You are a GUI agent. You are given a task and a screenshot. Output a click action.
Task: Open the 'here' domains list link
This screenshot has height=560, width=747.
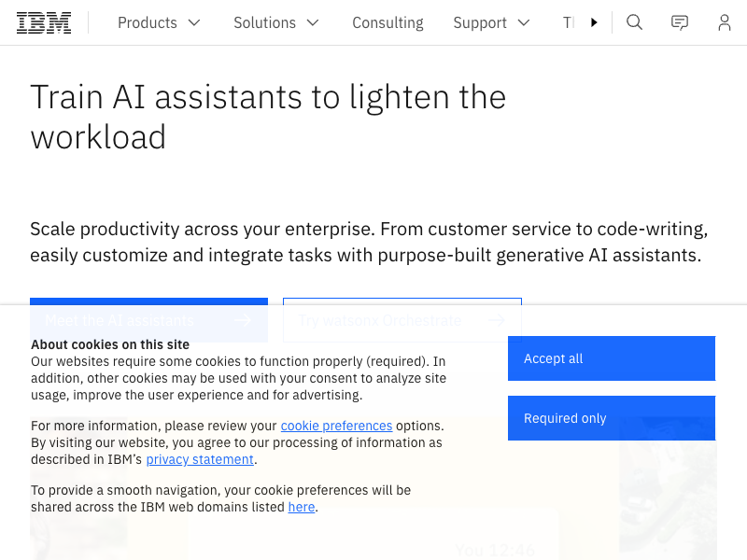click(x=302, y=507)
